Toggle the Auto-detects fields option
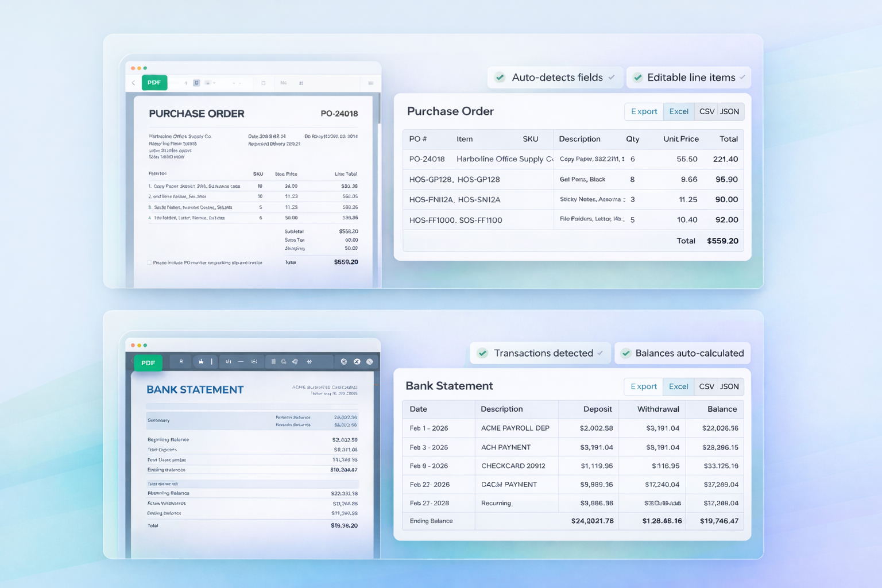This screenshot has height=588, width=882. [500, 78]
